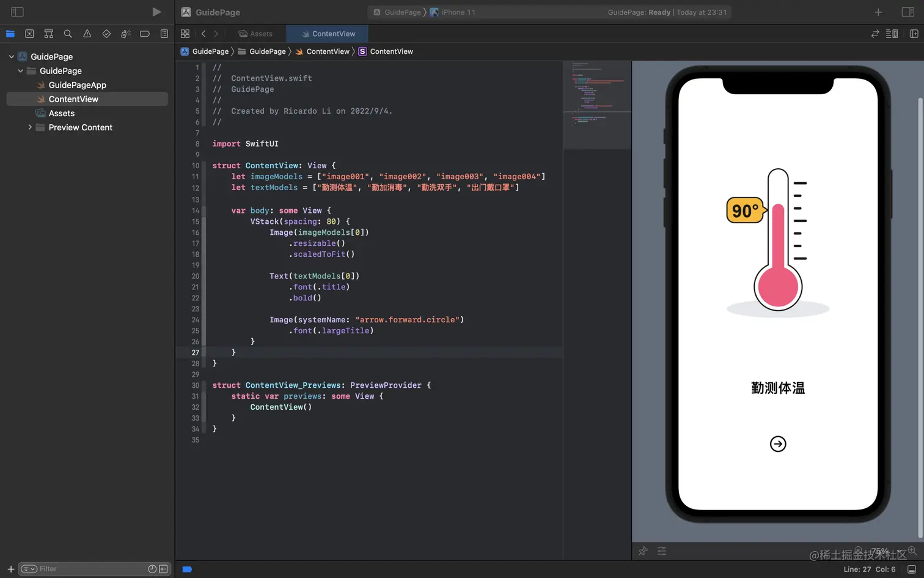Enable code review changes view
The image size is (924, 578).
875,34
